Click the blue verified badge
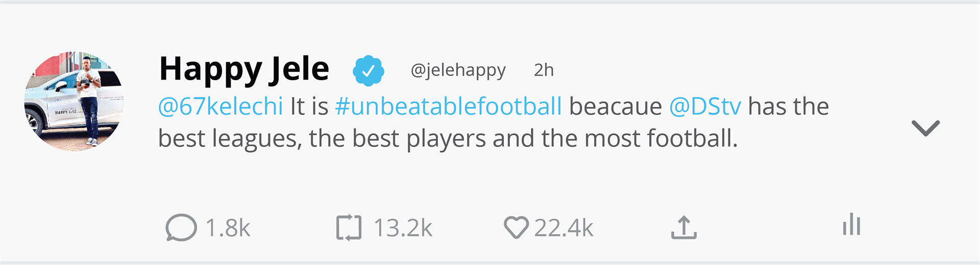The height and width of the screenshot is (265, 980). pos(368,70)
